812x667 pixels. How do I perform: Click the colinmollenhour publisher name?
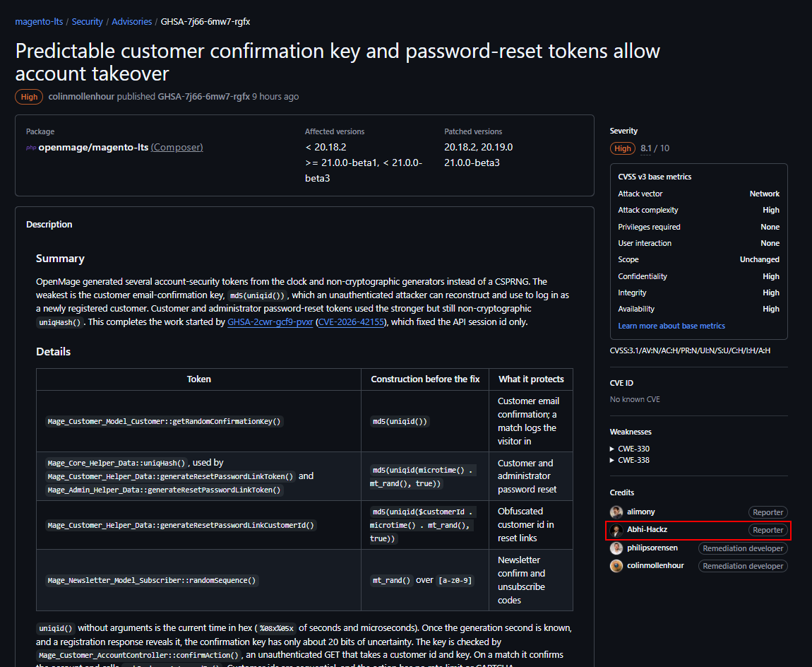[81, 96]
